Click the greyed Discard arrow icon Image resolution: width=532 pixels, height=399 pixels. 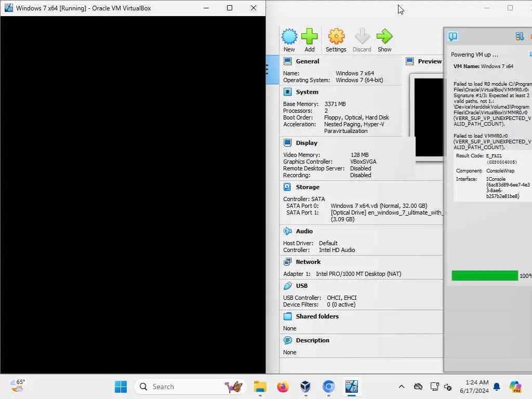(x=362, y=36)
